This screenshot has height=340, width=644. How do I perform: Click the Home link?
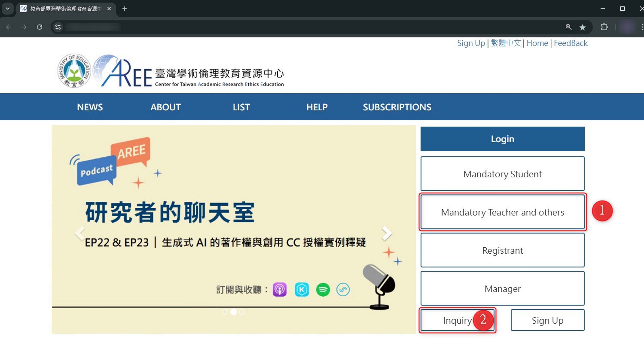(x=537, y=43)
